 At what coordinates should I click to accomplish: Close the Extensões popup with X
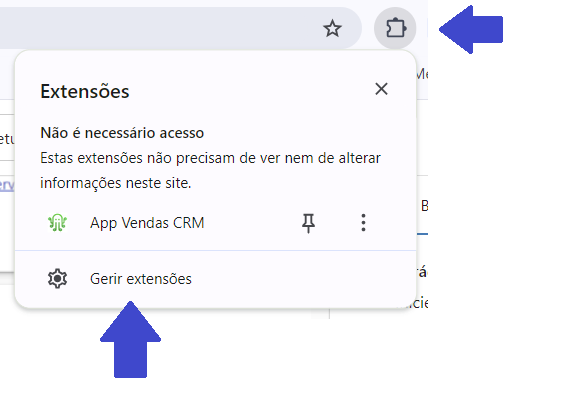point(381,89)
